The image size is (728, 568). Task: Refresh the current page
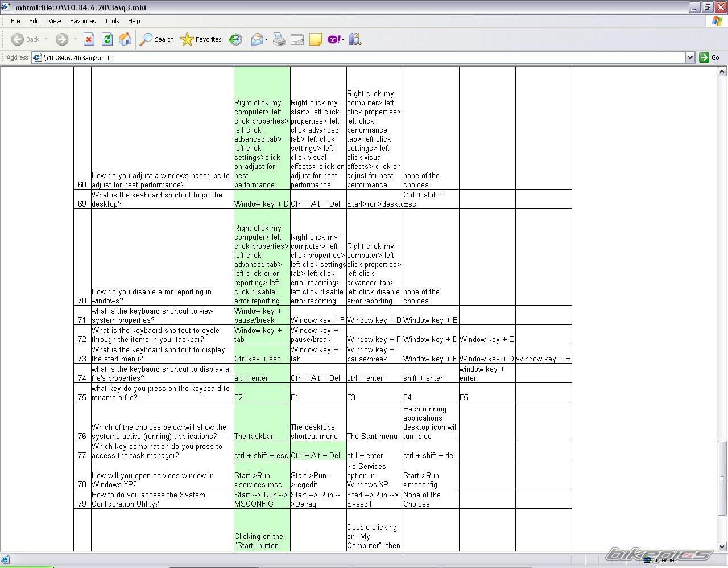pyautogui.click(x=107, y=39)
